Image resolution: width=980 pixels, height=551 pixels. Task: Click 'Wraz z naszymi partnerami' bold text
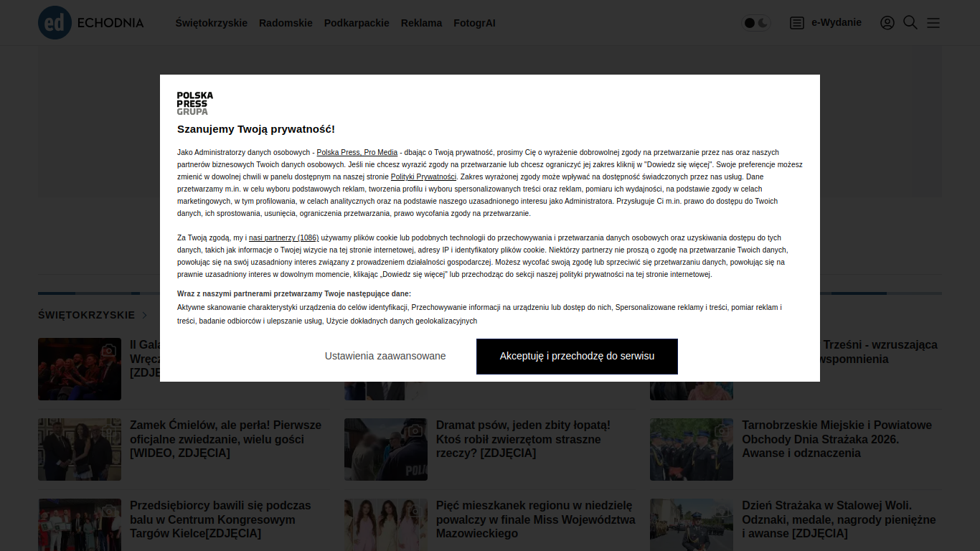tap(294, 293)
